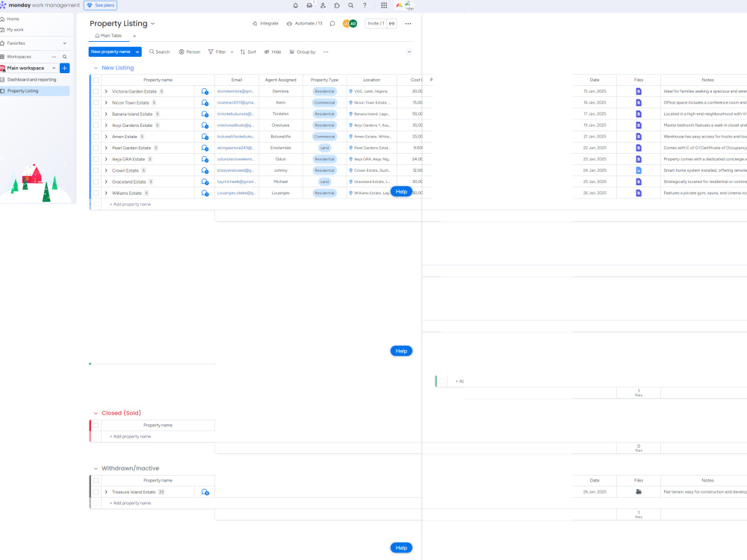This screenshot has width=747, height=560.
Task: Click the board members avatars
Action: point(350,23)
